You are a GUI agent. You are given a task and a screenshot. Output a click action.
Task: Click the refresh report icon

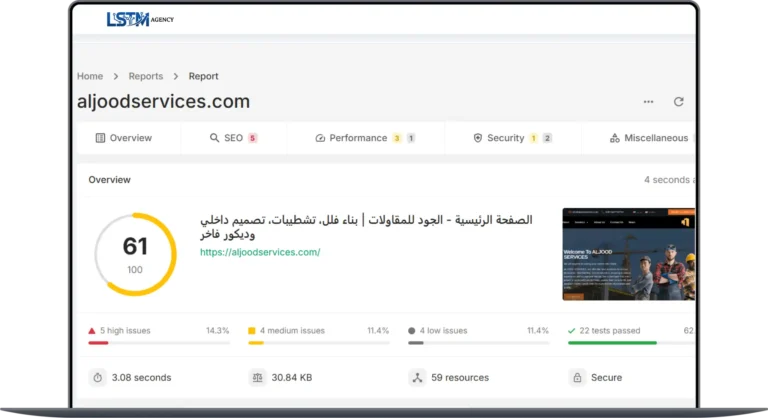pos(679,102)
